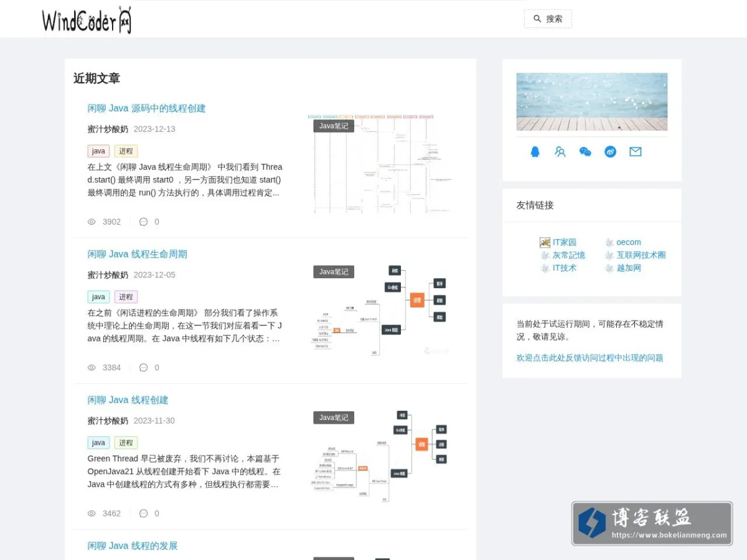The height and width of the screenshot is (560, 747).
Task: Click the WeChat social icon
Action: pyautogui.click(x=585, y=152)
